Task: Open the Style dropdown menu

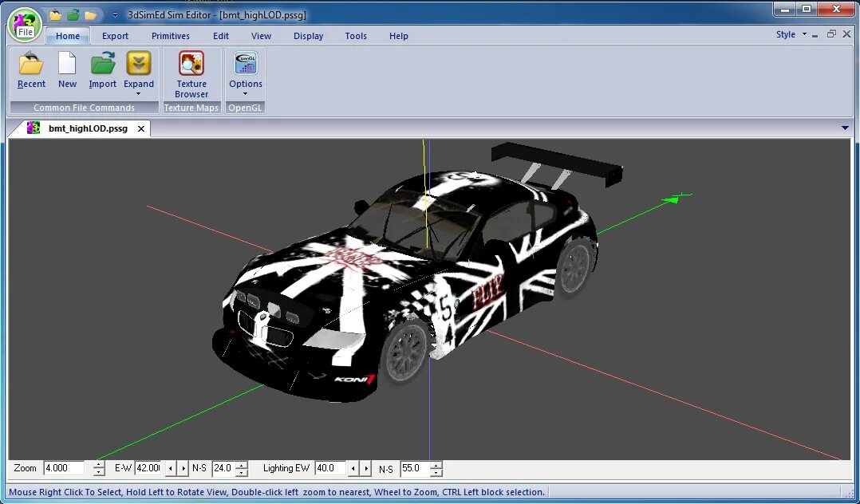Action: pos(791,34)
